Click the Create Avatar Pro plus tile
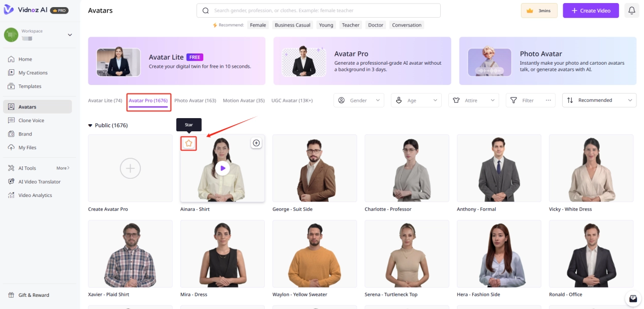This screenshot has width=644, height=309. click(x=130, y=168)
